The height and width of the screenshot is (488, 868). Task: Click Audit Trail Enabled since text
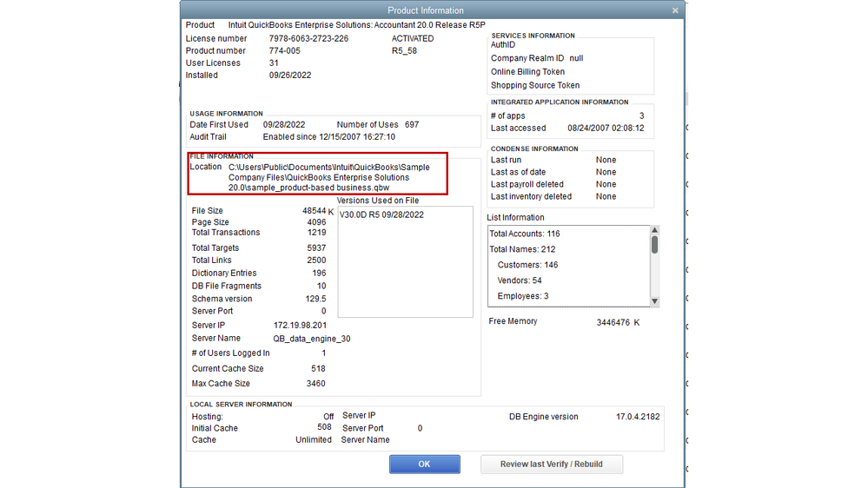[328, 137]
